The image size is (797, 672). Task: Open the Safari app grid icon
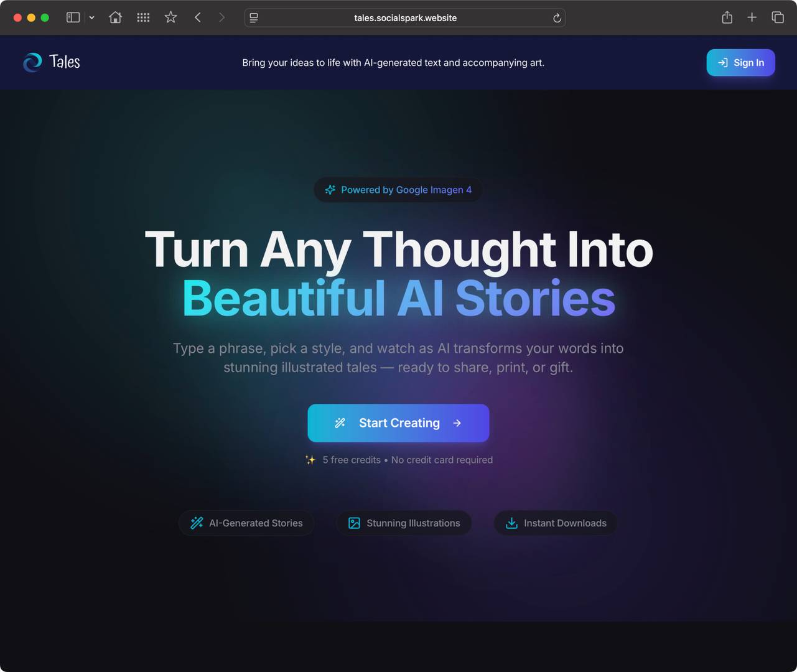point(143,17)
